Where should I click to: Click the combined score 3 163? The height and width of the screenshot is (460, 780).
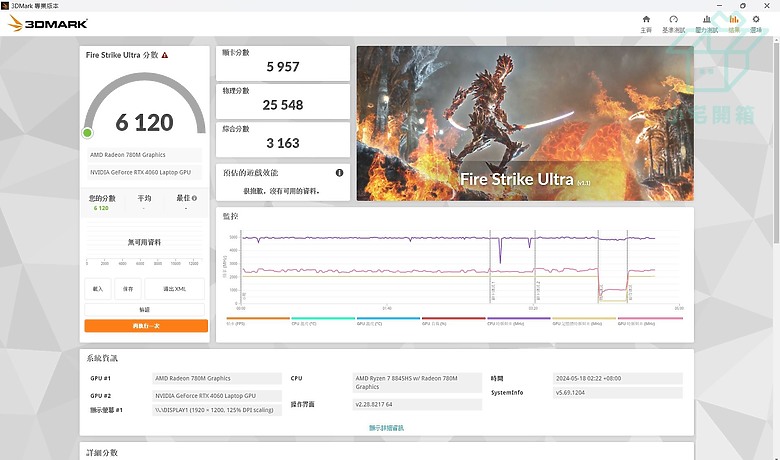pos(283,143)
